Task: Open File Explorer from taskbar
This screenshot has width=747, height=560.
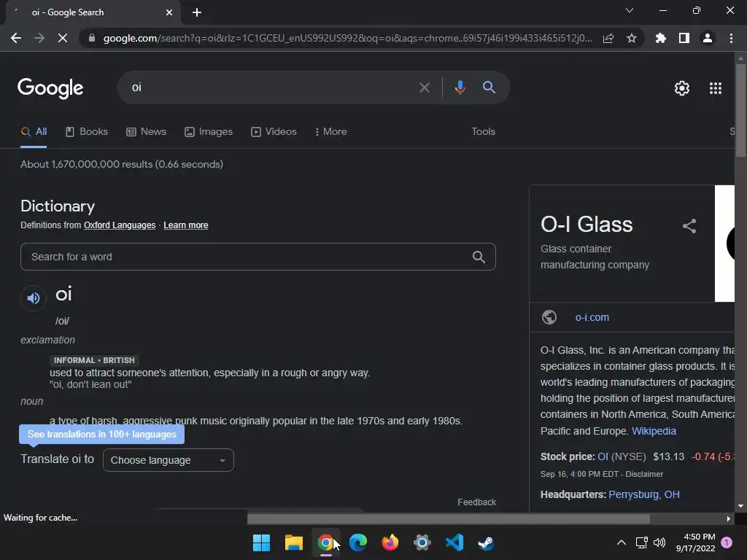Action: [293, 542]
